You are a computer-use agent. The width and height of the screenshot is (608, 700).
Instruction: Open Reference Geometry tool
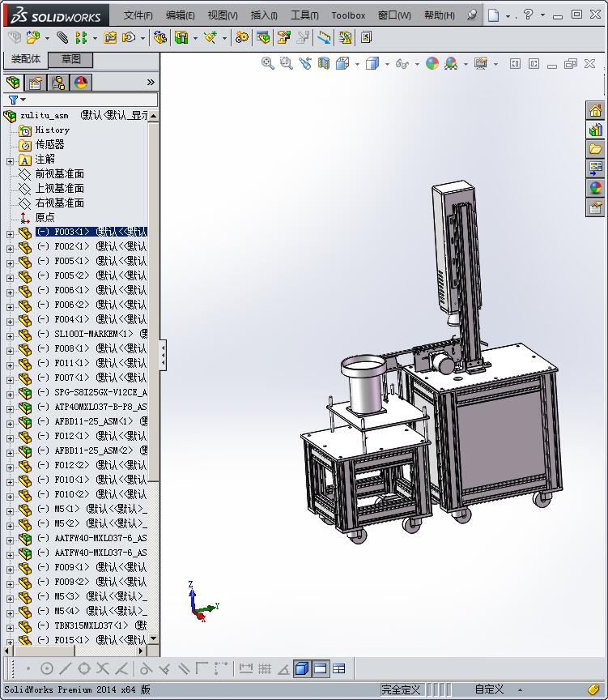[210, 37]
